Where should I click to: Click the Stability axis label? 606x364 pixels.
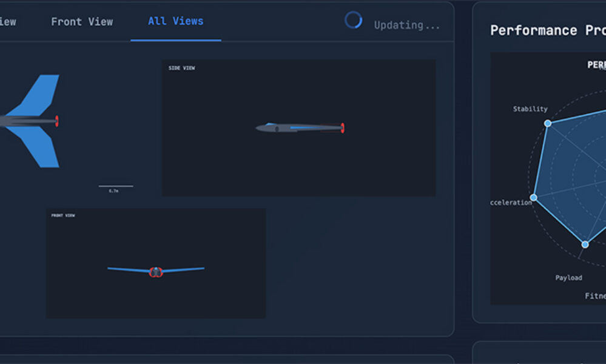(530, 109)
